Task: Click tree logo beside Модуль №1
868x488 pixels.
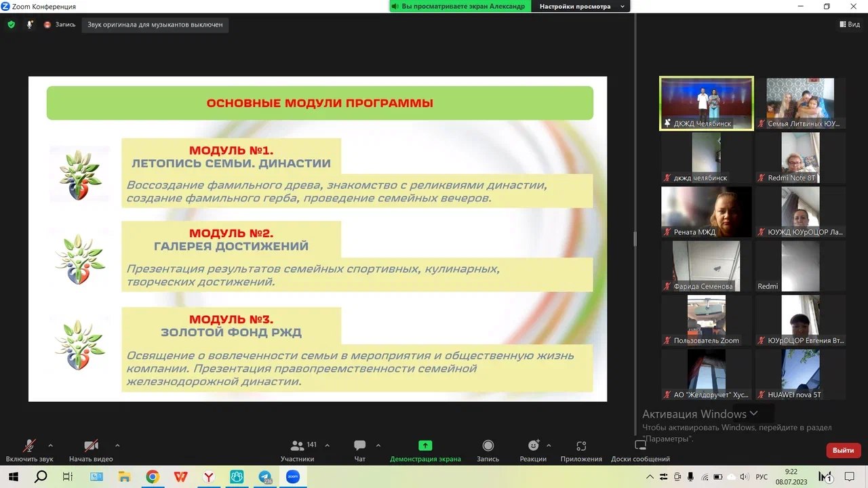Action: coord(79,174)
